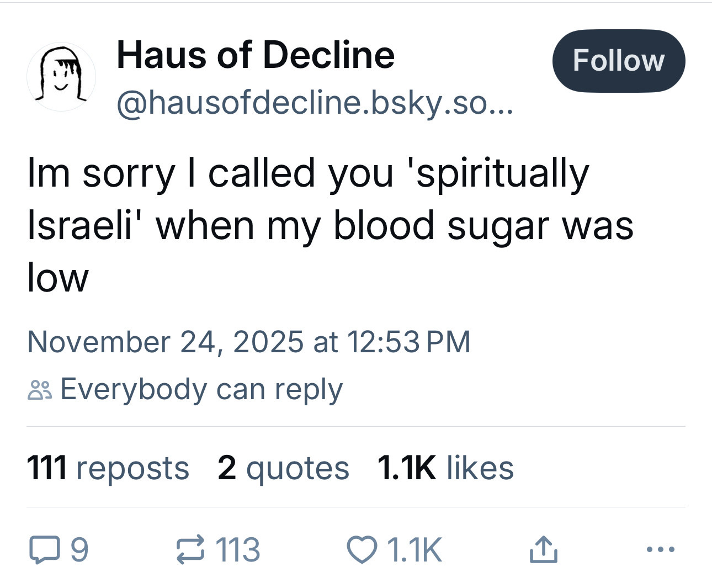Screen dimensions: 712x588
Task: Open the Haus of Decline display name
Action: click(x=256, y=55)
